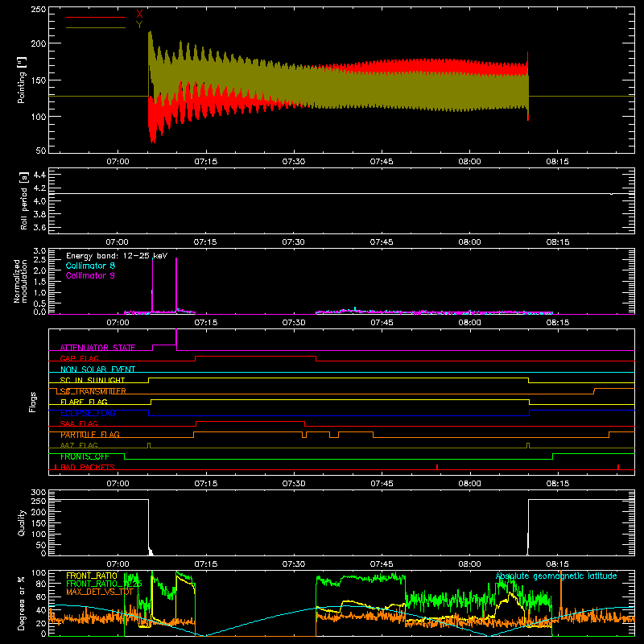
Task: Click the Flags axis title
Action: click(x=33, y=402)
